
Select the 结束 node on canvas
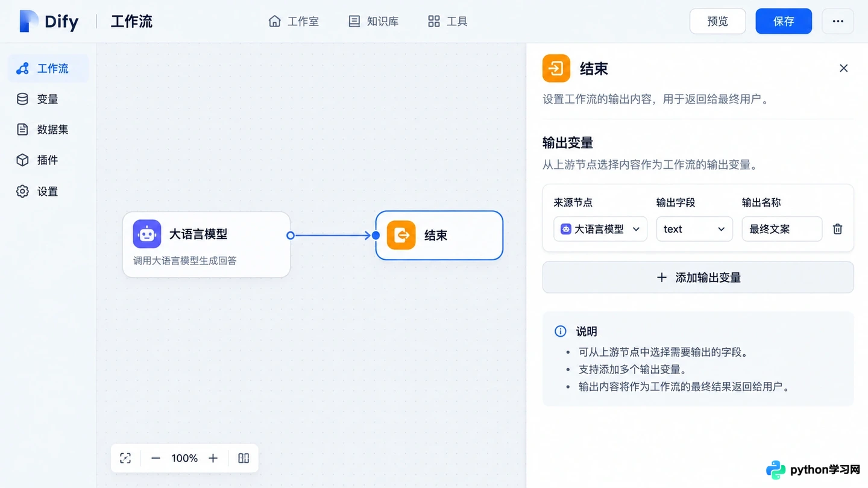[439, 236]
